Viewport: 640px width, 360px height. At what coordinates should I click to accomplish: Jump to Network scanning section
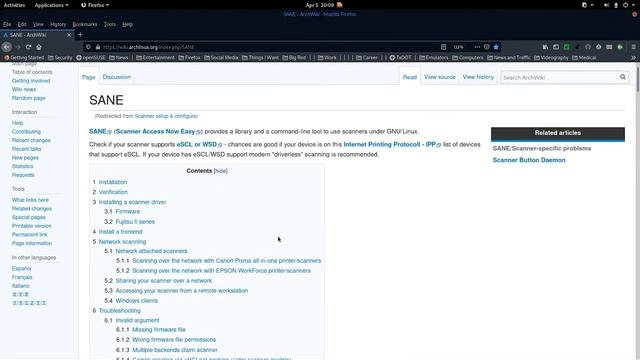point(122,242)
